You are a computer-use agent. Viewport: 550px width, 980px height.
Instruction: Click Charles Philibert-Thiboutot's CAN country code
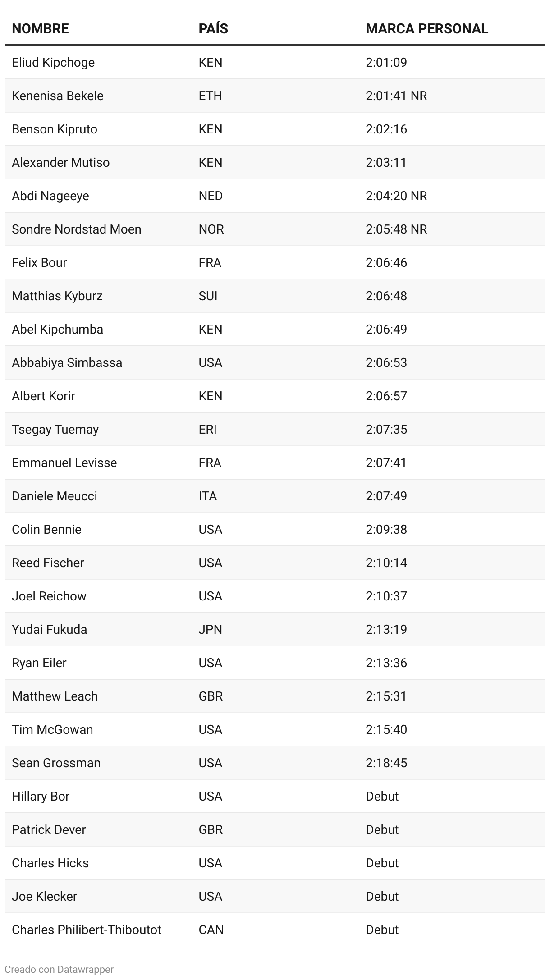point(211,930)
